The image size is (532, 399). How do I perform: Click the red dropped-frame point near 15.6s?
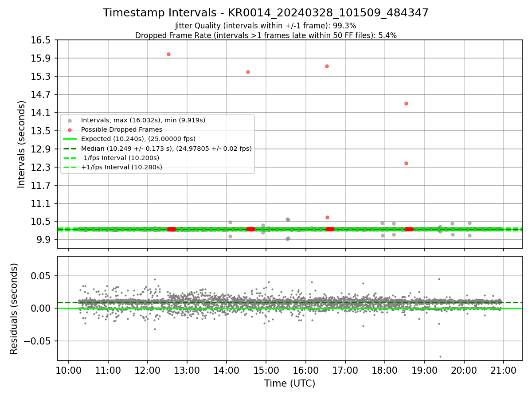[x=327, y=66]
